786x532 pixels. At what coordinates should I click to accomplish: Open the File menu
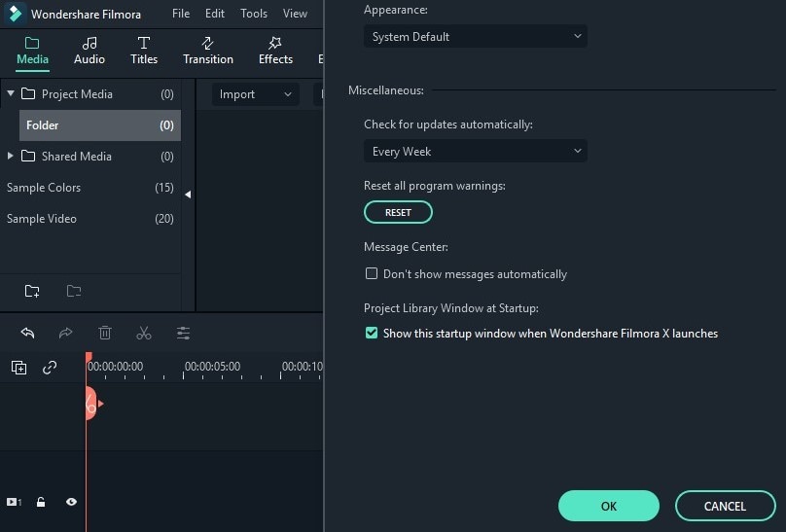click(181, 14)
